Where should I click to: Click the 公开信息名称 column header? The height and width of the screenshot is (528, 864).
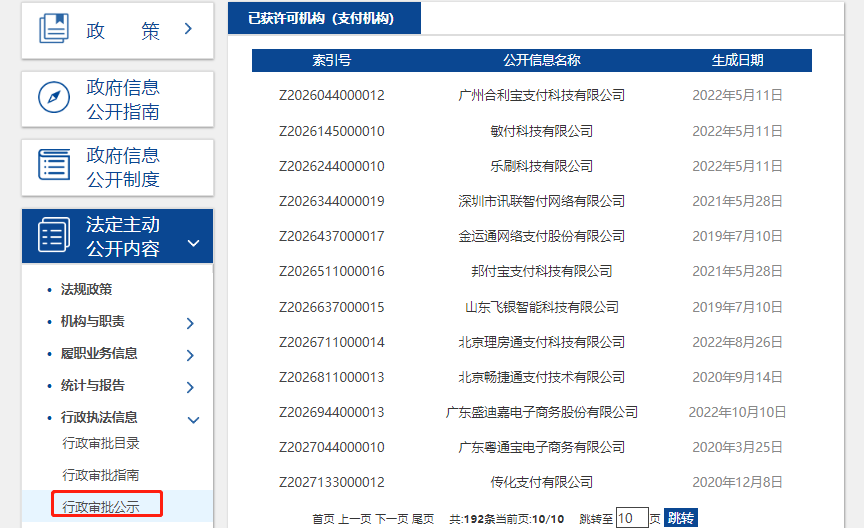[542, 60]
